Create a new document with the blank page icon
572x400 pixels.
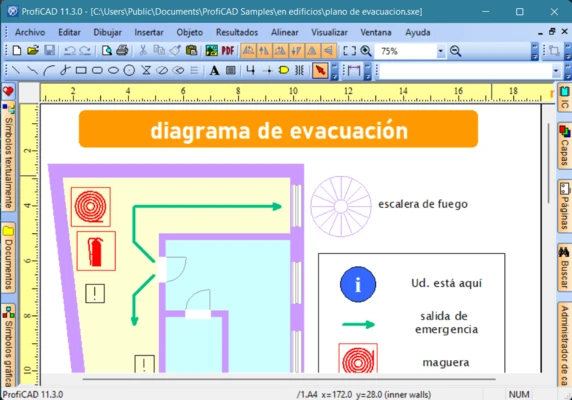tap(17, 50)
